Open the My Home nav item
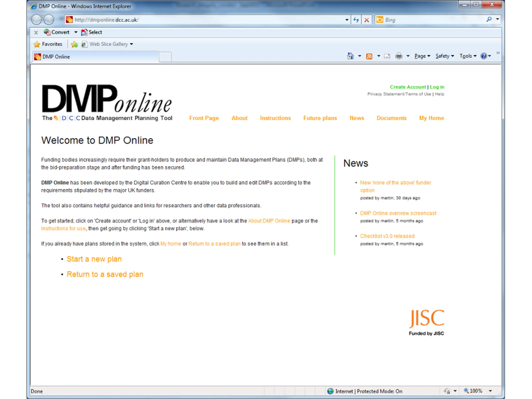This screenshot has width=532, height=399. 431,118
